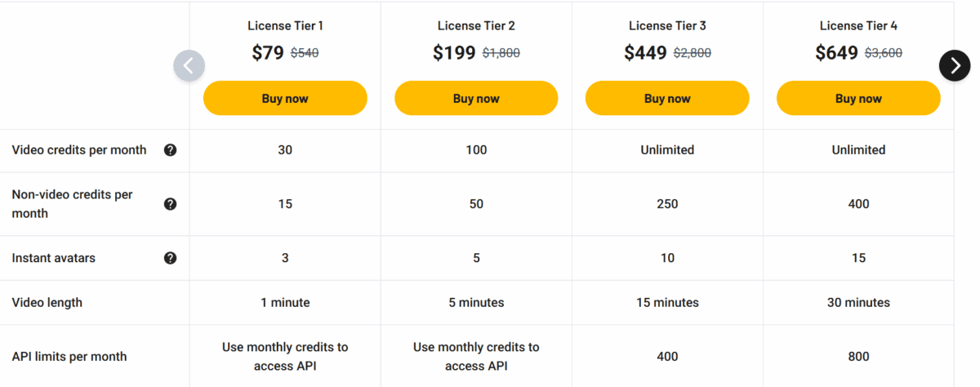Click the struck-through $3,600 price
This screenshot has width=980, height=387.
click(883, 54)
